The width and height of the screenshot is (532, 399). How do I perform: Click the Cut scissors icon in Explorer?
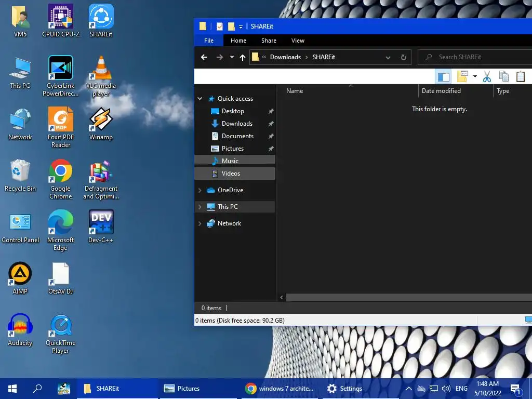point(487,77)
